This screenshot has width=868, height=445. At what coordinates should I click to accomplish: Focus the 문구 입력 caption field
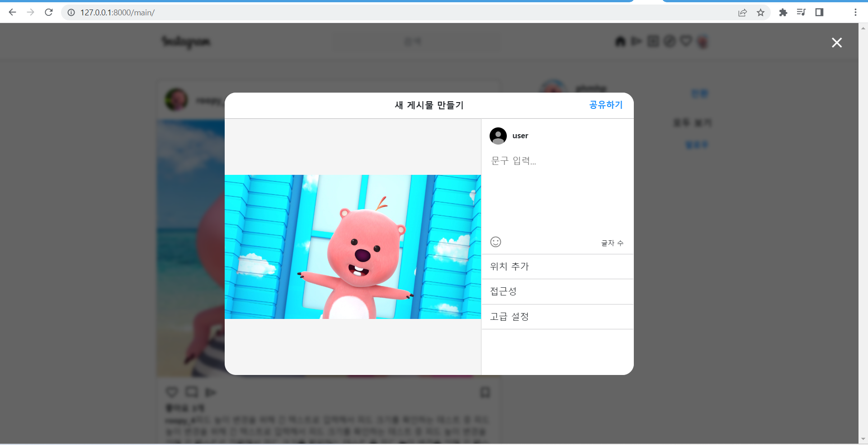(557, 194)
